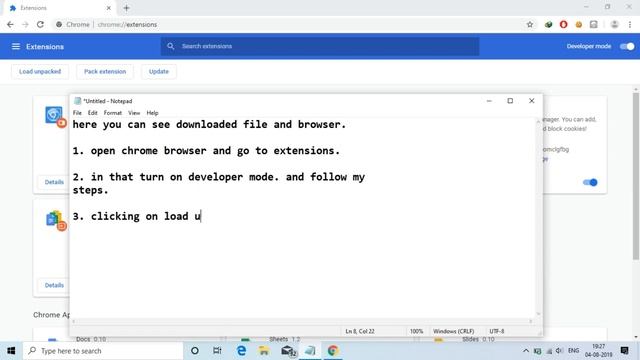This screenshot has height=360, width=640.
Task: Click the Update button
Action: coord(159,71)
